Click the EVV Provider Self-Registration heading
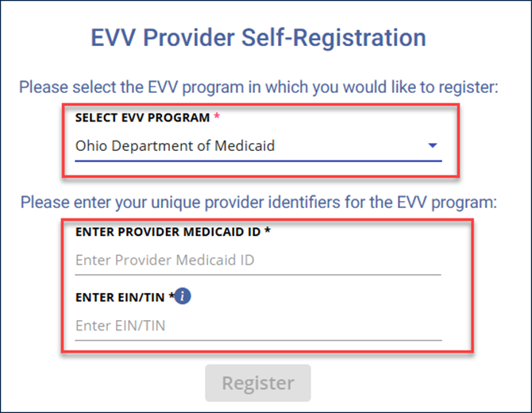This screenshot has height=413, width=532. [x=258, y=37]
